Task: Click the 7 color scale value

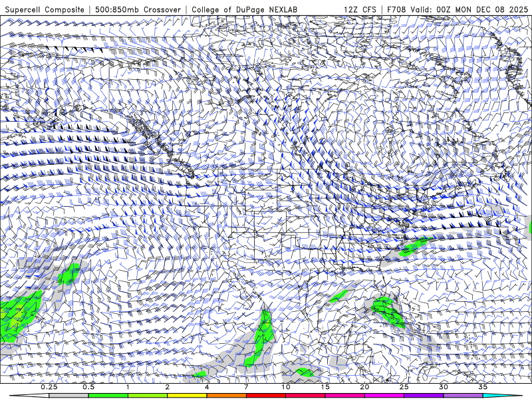Action: [246, 387]
